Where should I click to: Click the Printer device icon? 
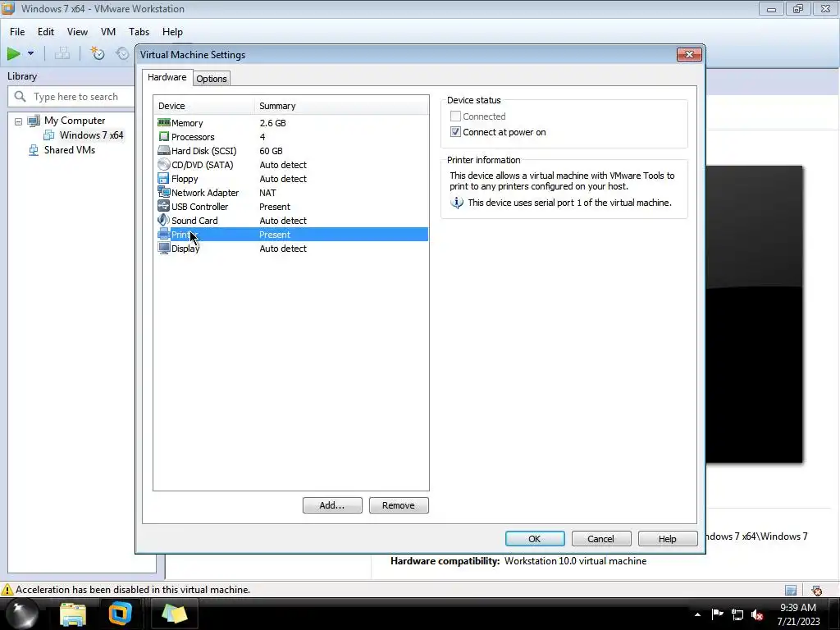pyautogui.click(x=163, y=234)
